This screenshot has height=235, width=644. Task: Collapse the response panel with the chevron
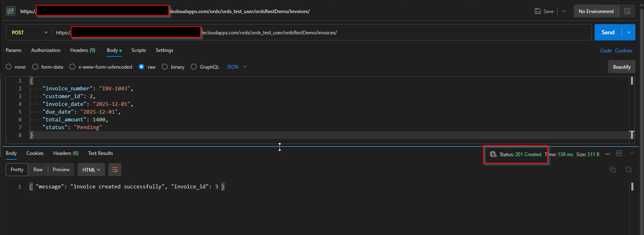tap(632, 153)
